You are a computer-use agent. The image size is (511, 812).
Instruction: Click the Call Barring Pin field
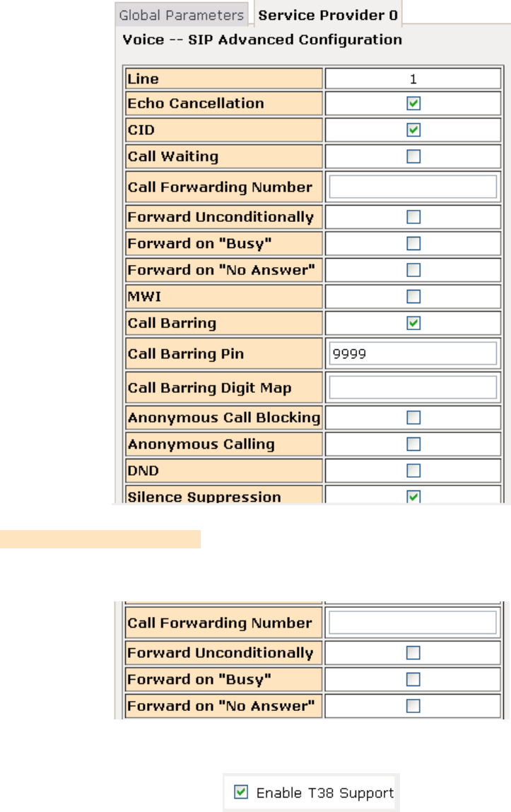pyautogui.click(x=413, y=353)
